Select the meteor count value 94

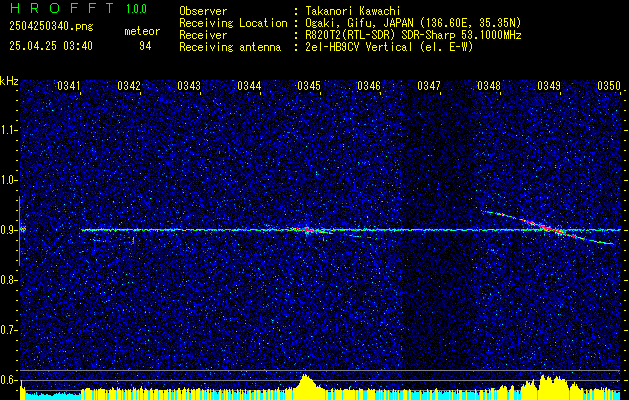click(145, 47)
